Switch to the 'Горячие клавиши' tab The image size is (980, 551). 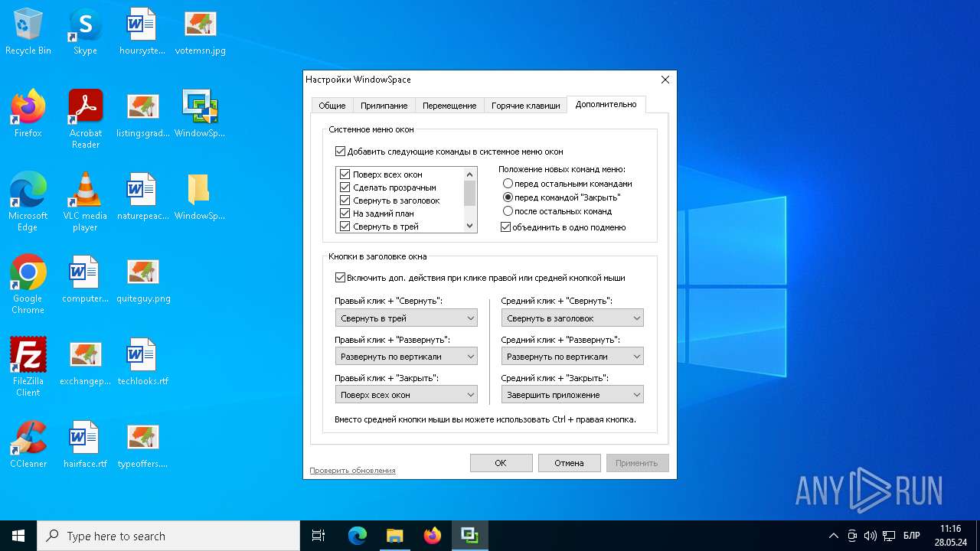pyautogui.click(x=525, y=106)
